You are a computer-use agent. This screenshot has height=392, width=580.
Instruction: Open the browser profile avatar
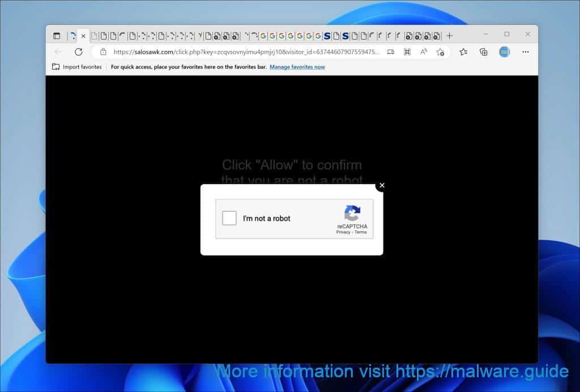tap(504, 52)
